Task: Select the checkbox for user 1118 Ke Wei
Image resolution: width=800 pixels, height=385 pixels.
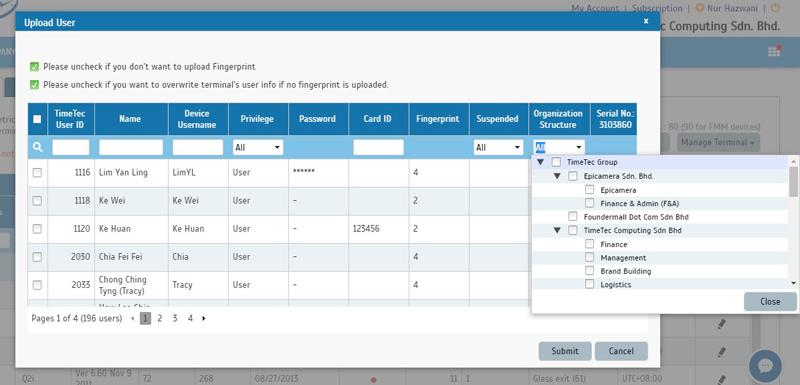Action: tap(37, 201)
